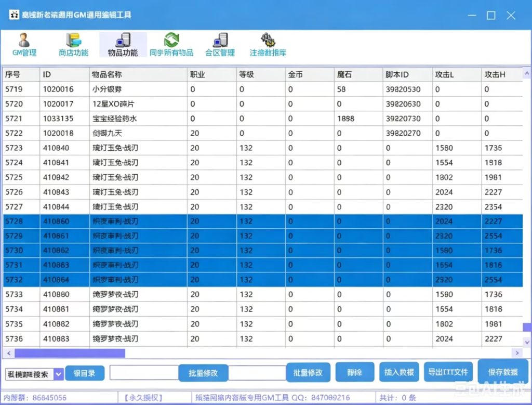Click the 插入数据 button

[x=399, y=372]
